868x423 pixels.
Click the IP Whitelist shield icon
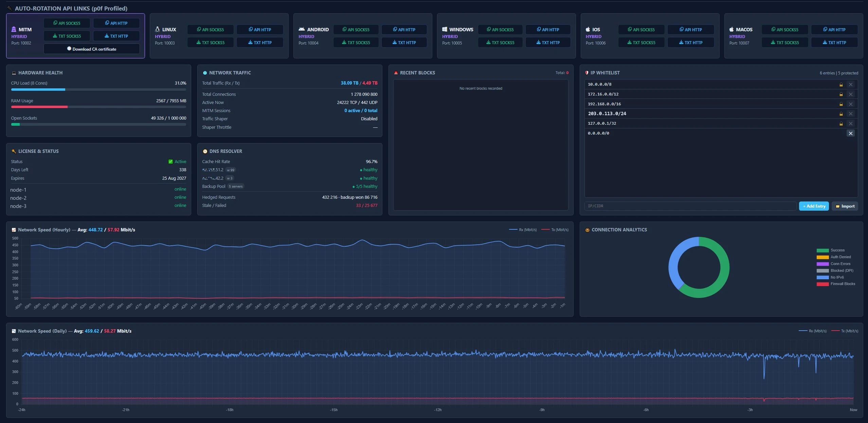(x=587, y=73)
